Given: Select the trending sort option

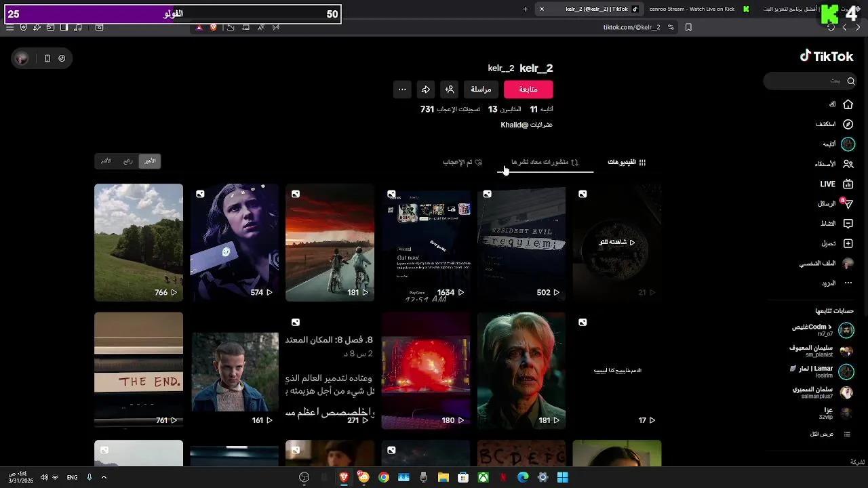Looking at the screenshot, I should [128, 161].
